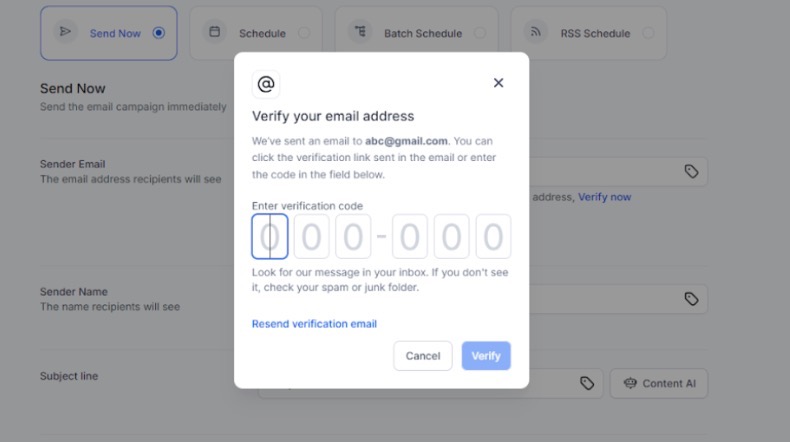Select the RSS Schedule radio button
This screenshot has width=790, height=442.
click(x=648, y=33)
